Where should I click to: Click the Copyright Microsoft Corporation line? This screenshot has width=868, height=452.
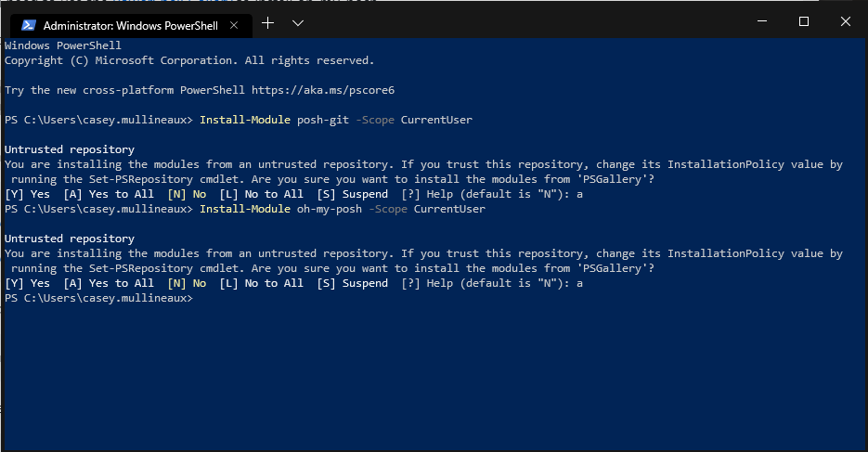pyautogui.click(x=189, y=60)
